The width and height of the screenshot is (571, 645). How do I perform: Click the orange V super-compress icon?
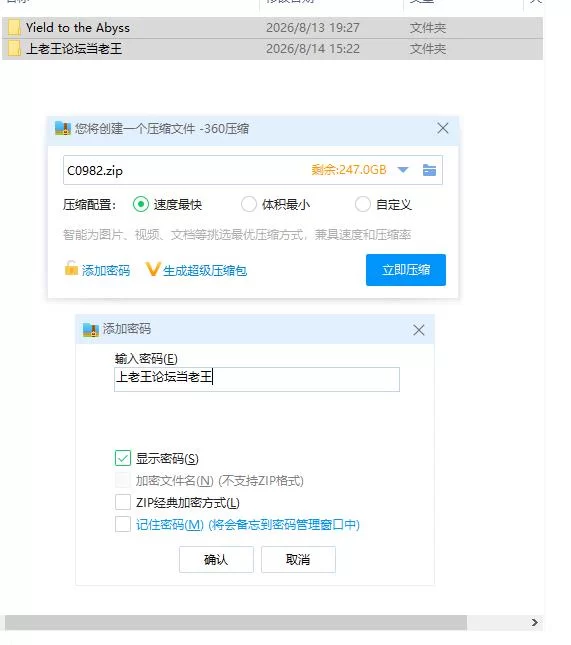(152, 269)
